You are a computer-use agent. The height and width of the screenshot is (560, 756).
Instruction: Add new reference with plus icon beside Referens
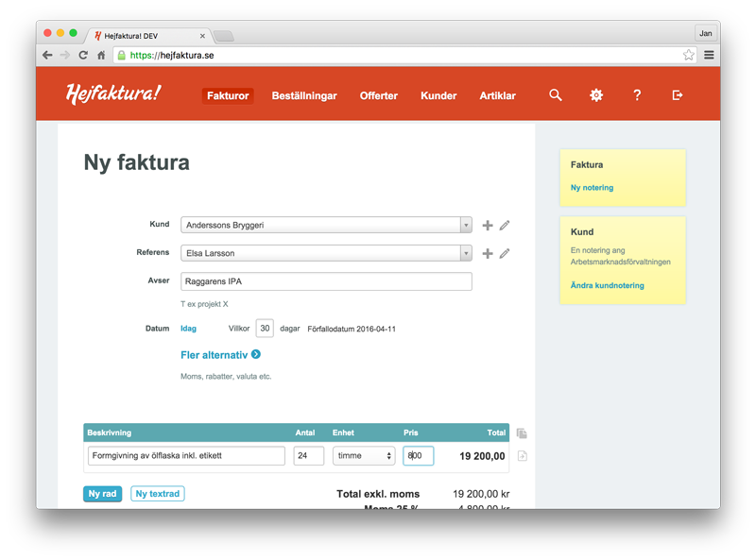pos(488,254)
